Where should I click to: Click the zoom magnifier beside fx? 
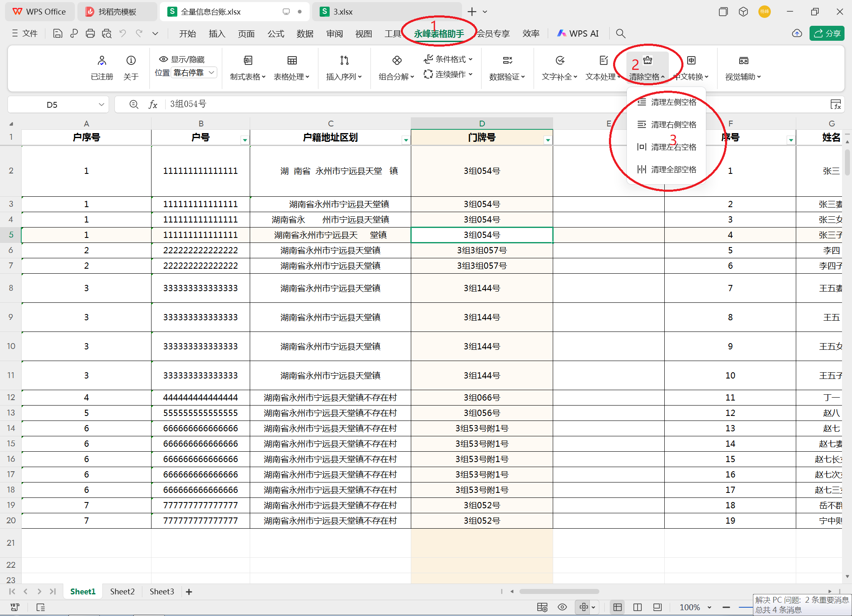tap(134, 104)
